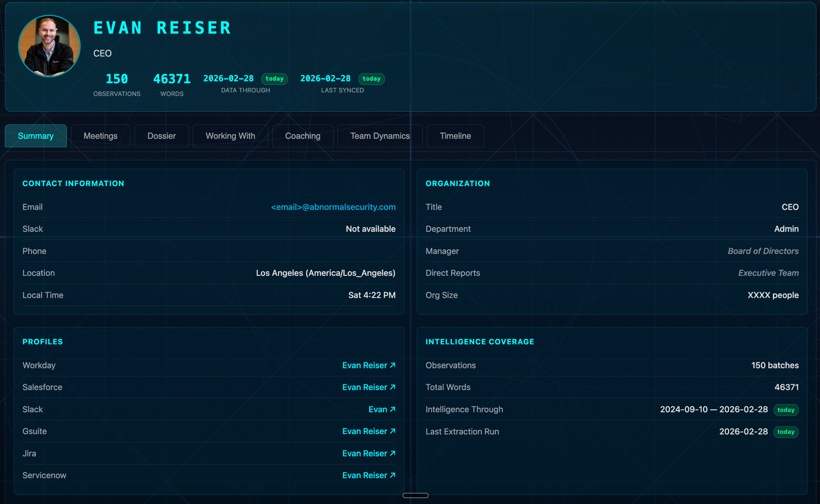Click the EVAN REISER name heading
This screenshot has height=504, width=820.
pos(162,28)
